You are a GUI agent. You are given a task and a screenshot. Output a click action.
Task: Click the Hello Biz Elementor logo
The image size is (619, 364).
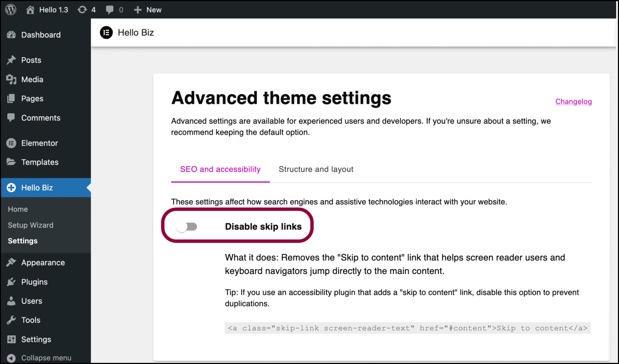106,33
